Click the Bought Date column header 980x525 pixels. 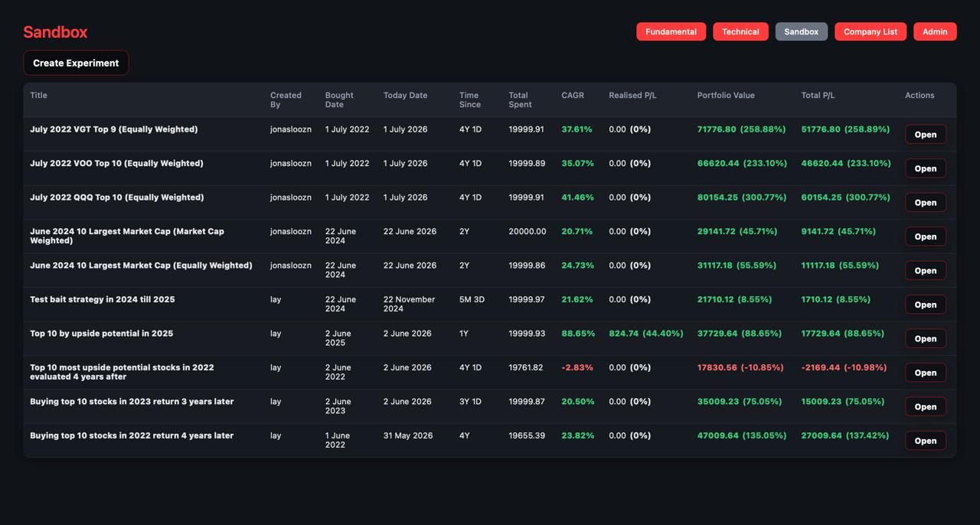click(x=339, y=100)
